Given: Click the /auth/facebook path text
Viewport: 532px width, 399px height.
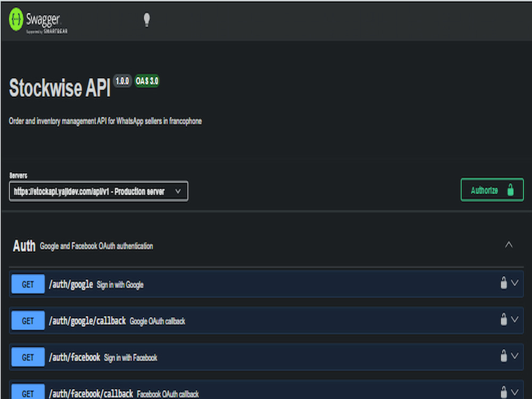Looking at the screenshot, I should 74,358.
